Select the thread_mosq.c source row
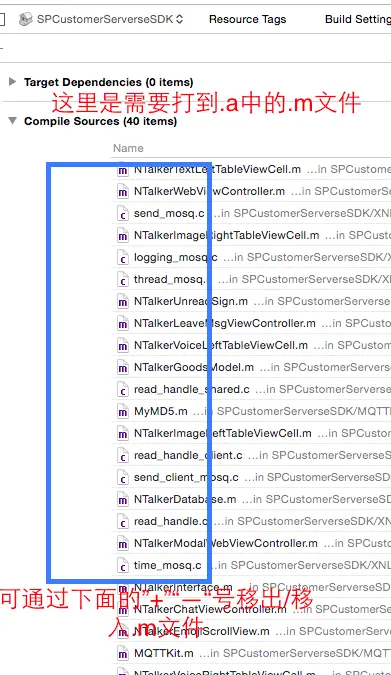Screen dimensions: 391x675 (x=251, y=279)
